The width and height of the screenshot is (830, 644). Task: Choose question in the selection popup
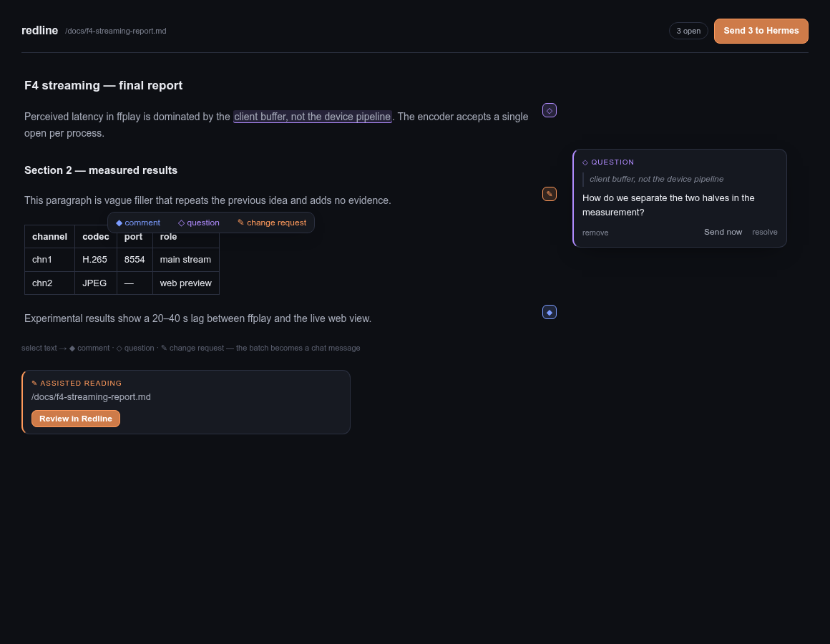click(198, 223)
